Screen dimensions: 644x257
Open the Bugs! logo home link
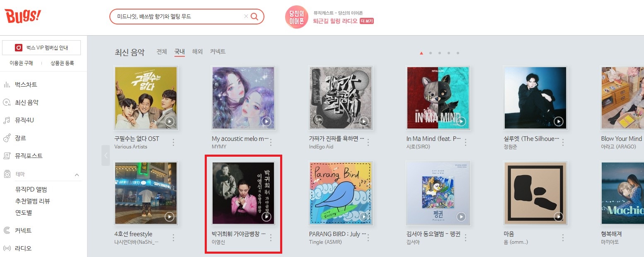click(23, 16)
